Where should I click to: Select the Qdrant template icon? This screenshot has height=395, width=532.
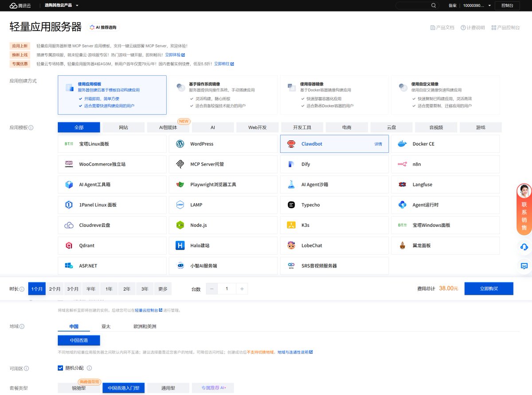(69, 246)
